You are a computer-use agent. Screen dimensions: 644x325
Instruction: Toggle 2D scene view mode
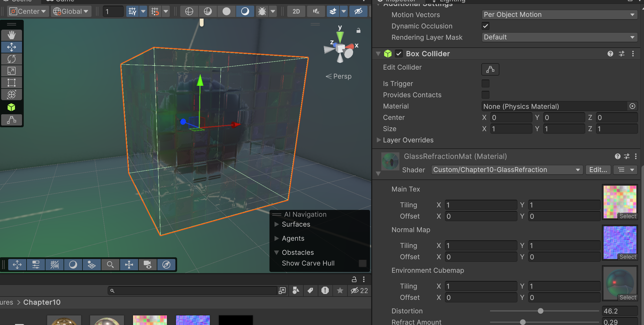tap(296, 11)
